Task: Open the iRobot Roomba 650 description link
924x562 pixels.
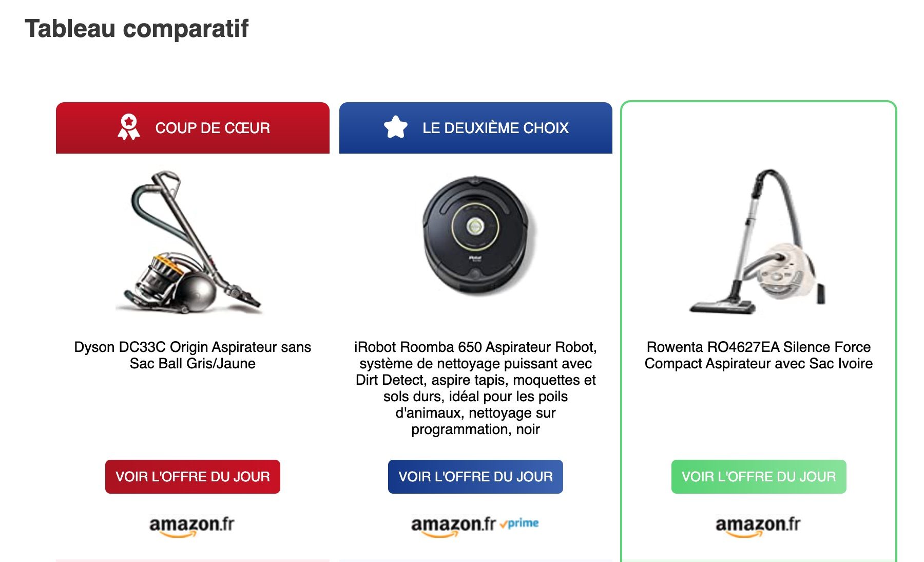Action: 475,388
